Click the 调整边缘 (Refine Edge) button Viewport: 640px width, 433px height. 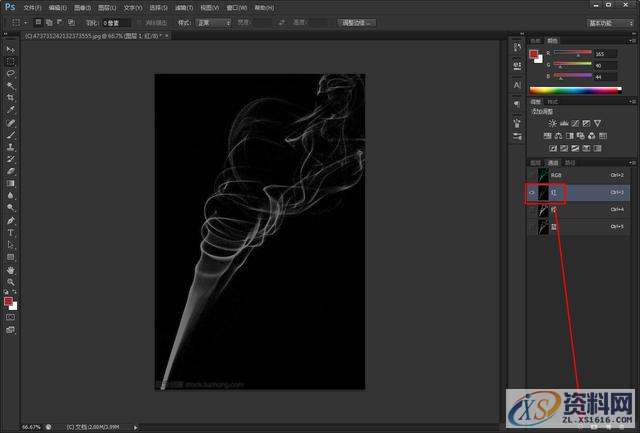358,22
